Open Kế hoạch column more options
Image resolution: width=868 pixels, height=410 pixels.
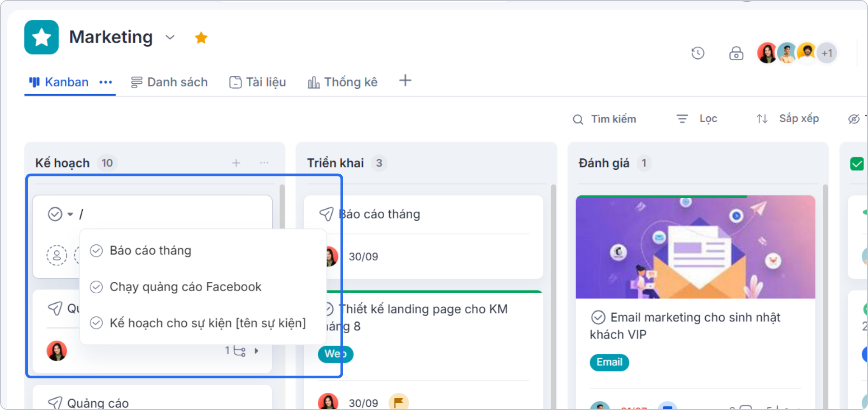(264, 162)
